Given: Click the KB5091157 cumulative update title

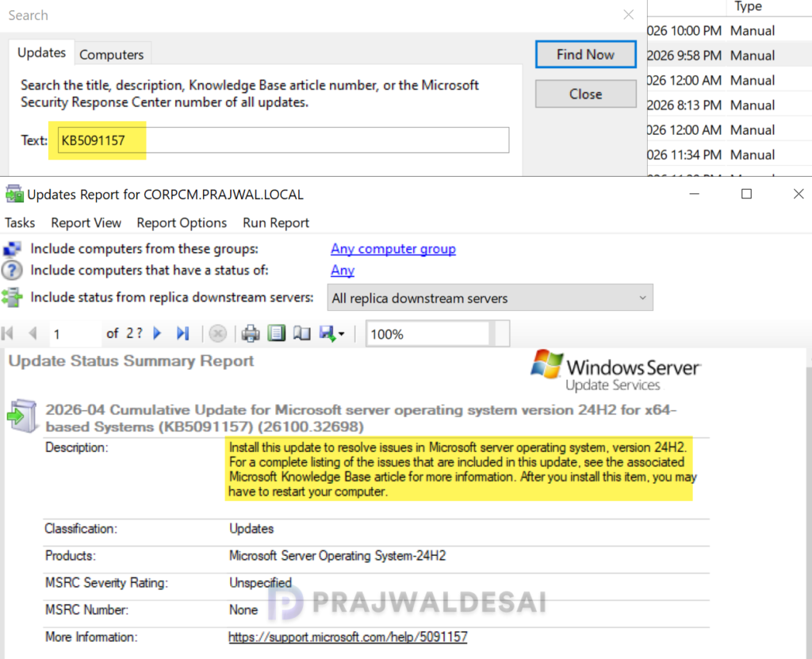Looking at the screenshot, I should [x=361, y=418].
